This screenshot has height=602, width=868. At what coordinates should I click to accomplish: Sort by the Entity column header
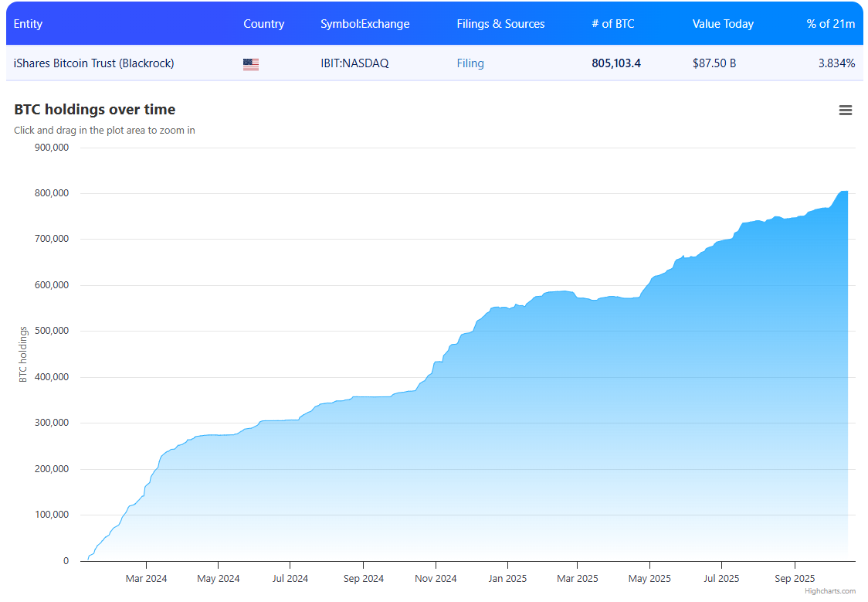click(x=29, y=24)
